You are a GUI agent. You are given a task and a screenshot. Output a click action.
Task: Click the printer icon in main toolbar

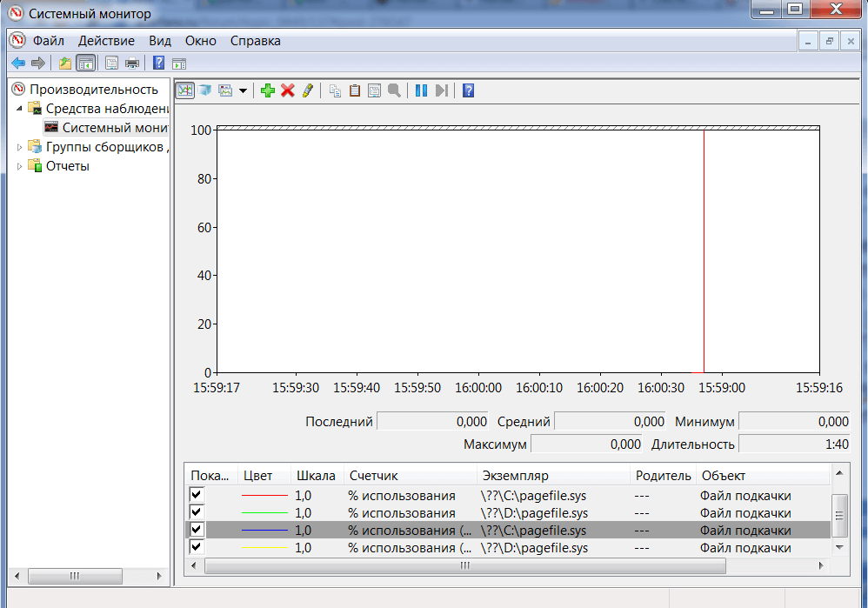click(132, 63)
